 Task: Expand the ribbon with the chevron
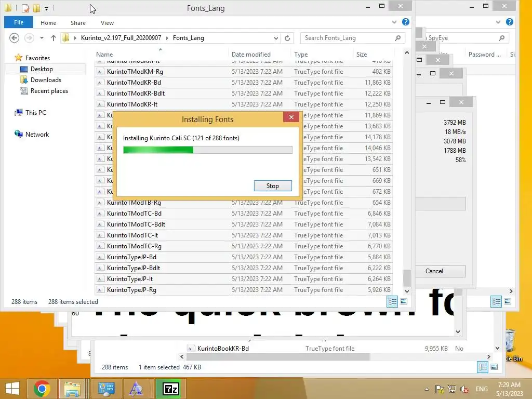click(x=394, y=22)
